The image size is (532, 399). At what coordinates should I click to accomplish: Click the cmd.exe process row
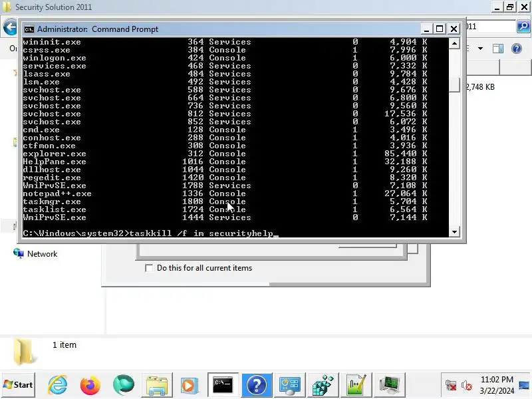pyautogui.click(x=225, y=130)
